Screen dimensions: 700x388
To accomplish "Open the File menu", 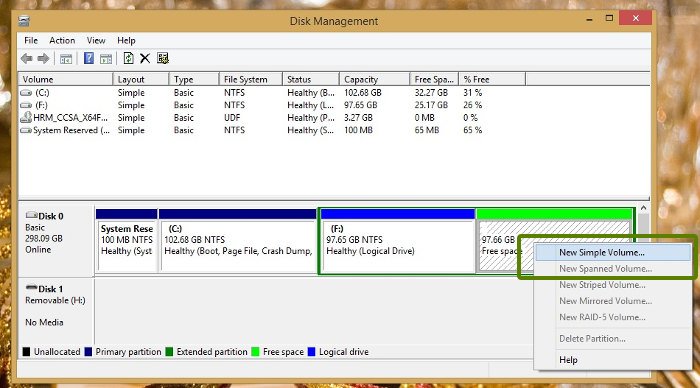I will [x=31, y=40].
